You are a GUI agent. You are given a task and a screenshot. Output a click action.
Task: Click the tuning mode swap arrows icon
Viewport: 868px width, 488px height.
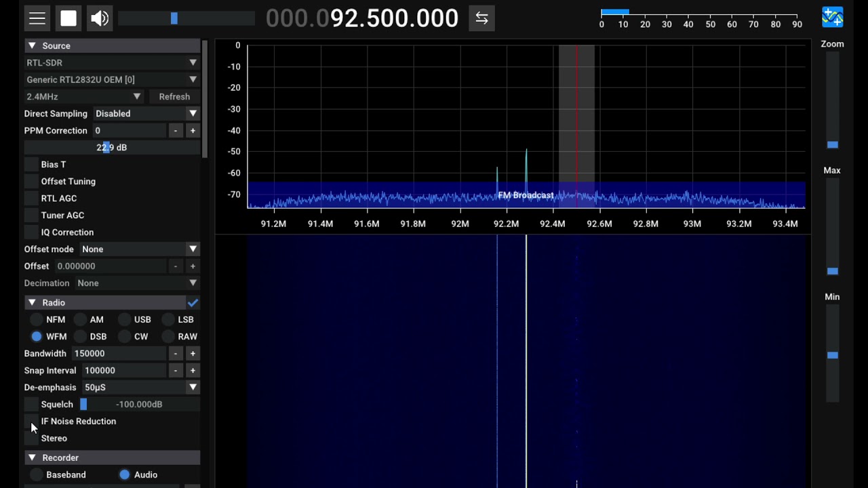click(481, 18)
